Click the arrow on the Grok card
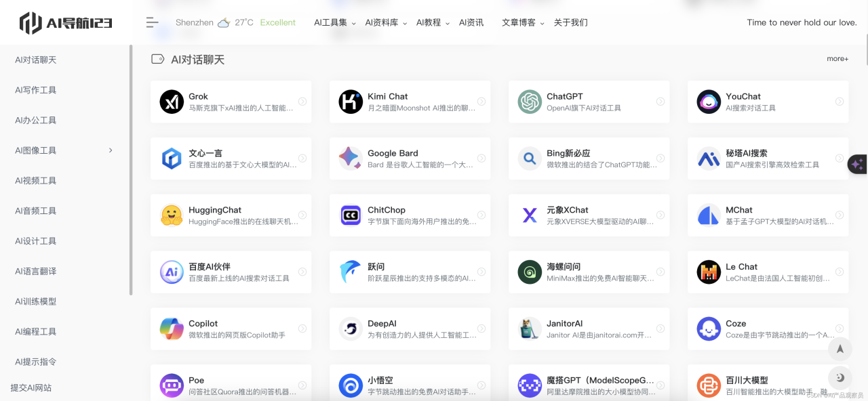Image resolution: width=868 pixels, height=401 pixels. [302, 102]
